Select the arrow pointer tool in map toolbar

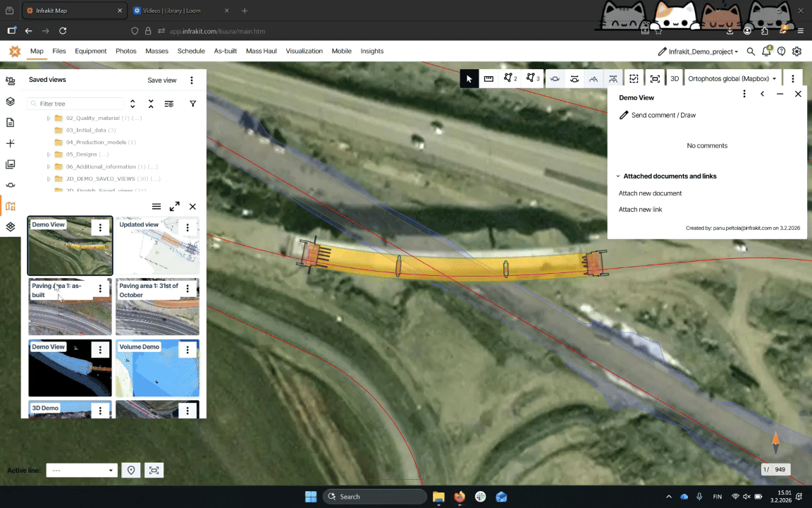469,79
